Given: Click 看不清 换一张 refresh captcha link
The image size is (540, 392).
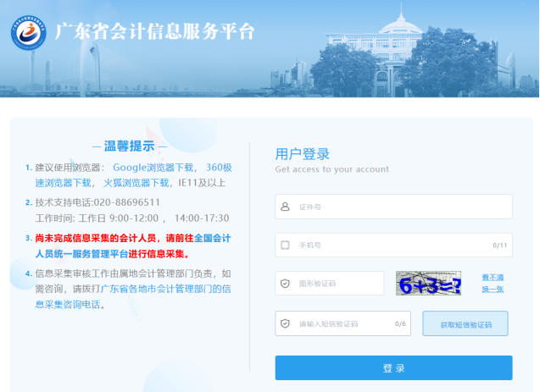Looking at the screenshot, I should (x=493, y=284).
